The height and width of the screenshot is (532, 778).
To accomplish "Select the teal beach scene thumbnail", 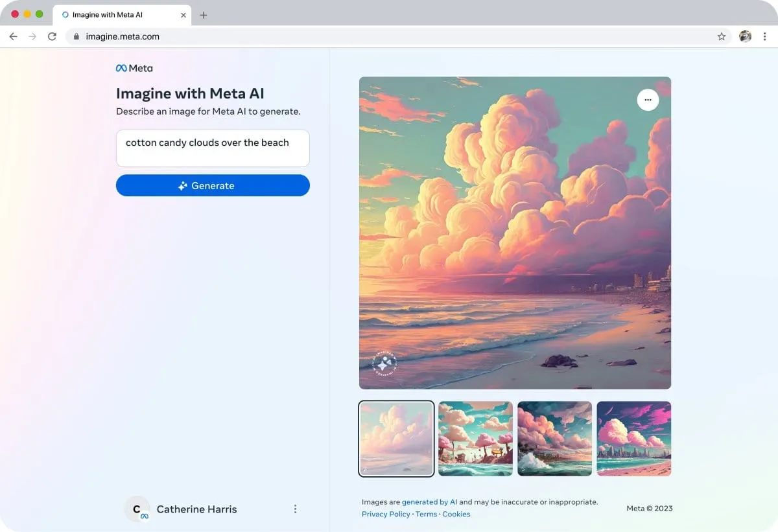I will coord(475,439).
